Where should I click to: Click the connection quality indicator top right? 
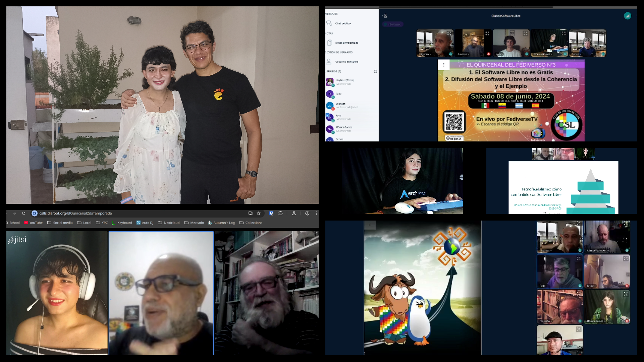[x=628, y=16]
